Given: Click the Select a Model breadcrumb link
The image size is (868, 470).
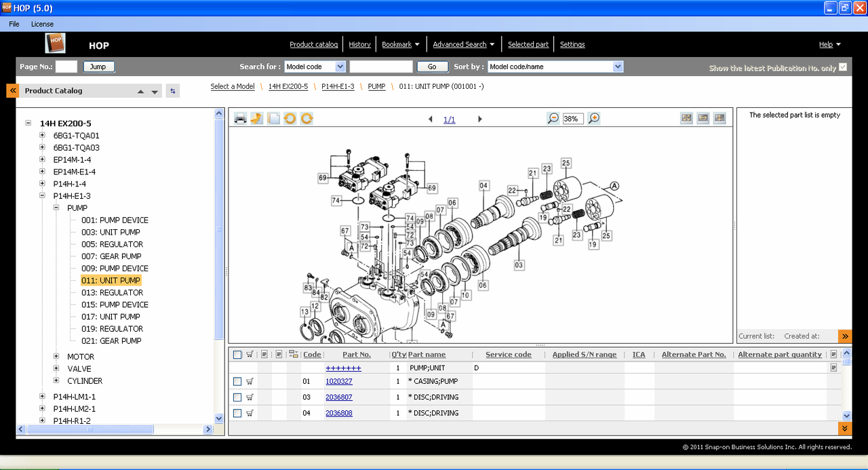Looking at the screenshot, I should point(233,86).
